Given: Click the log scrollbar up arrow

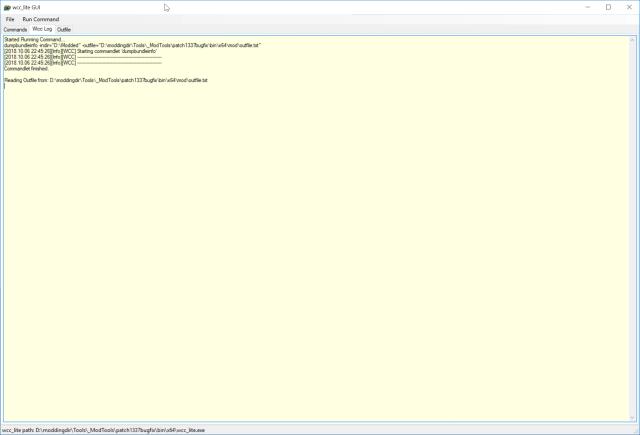Looking at the screenshot, I should tap(633, 40).
